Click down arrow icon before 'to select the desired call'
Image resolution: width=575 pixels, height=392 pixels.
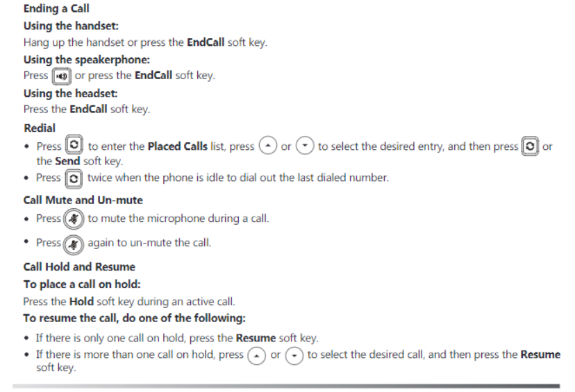[294, 356]
